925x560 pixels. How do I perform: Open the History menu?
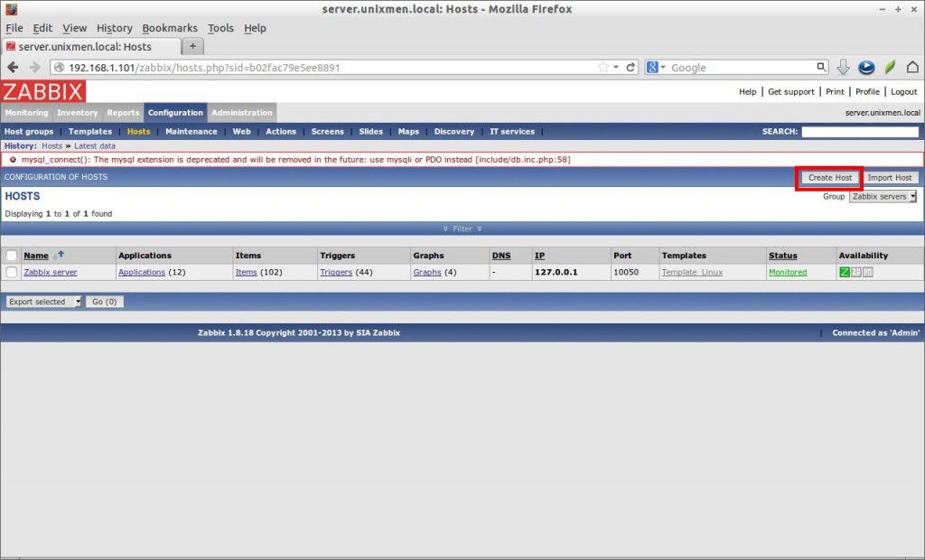click(115, 28)
